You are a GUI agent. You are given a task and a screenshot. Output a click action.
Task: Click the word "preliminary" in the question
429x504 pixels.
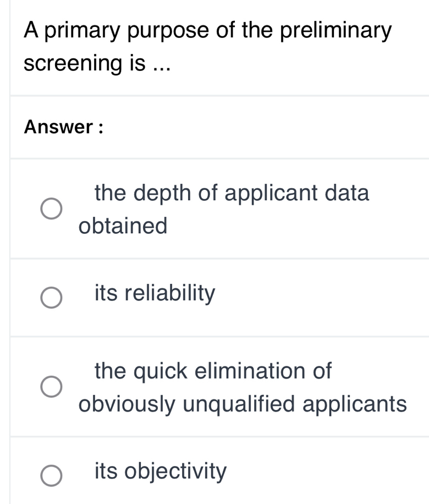tap(337, 30)
